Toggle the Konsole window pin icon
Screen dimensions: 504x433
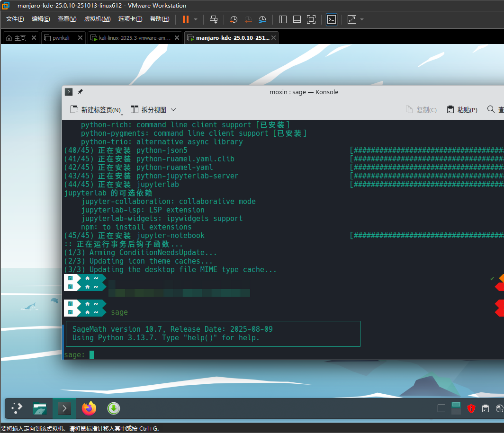click(80, 92)
